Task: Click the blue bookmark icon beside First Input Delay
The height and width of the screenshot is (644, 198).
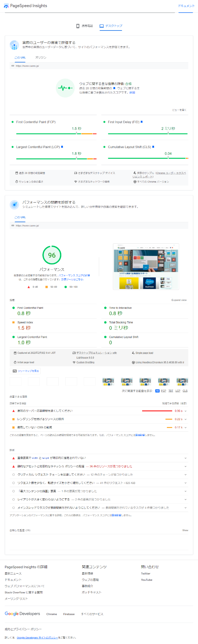Action: pos(142,122)
